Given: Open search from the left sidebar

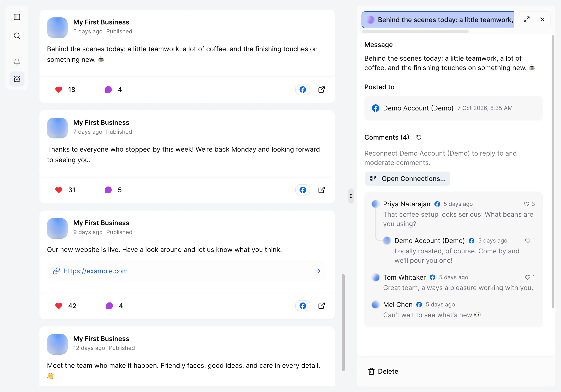Looking at the screenshot, I should [x=17, y=36].
